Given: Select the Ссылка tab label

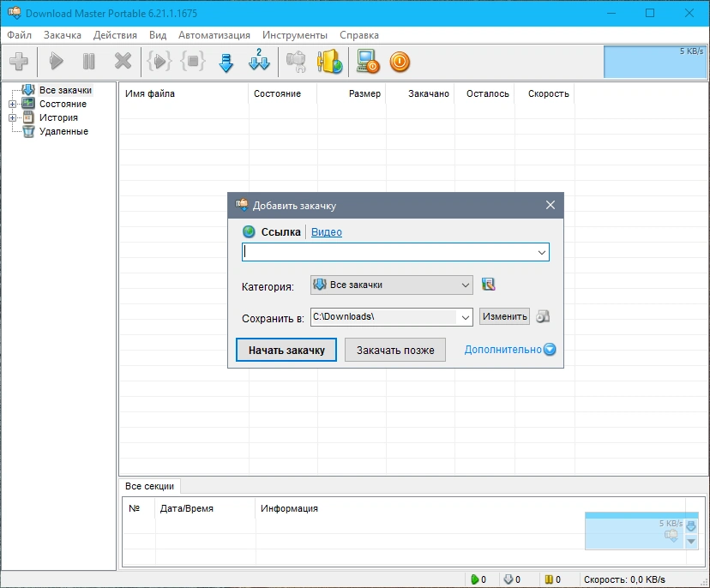Looking at the screenshot, I should click(x=280, y=231).
